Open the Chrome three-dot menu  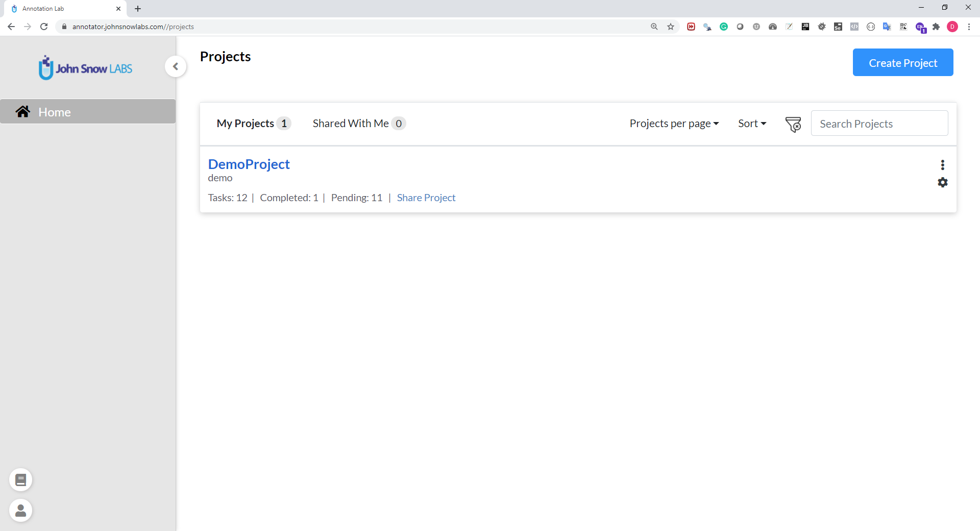(x=969, y=27)
